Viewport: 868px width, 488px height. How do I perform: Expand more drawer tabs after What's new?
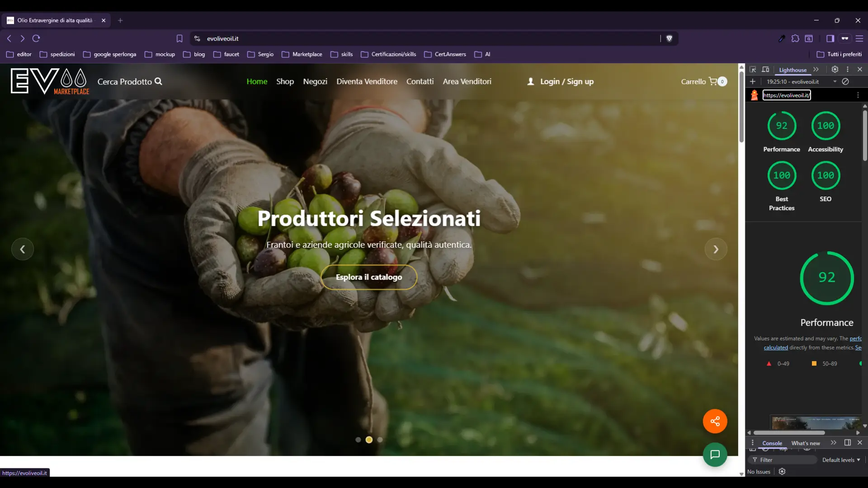[x=833, y=443]
